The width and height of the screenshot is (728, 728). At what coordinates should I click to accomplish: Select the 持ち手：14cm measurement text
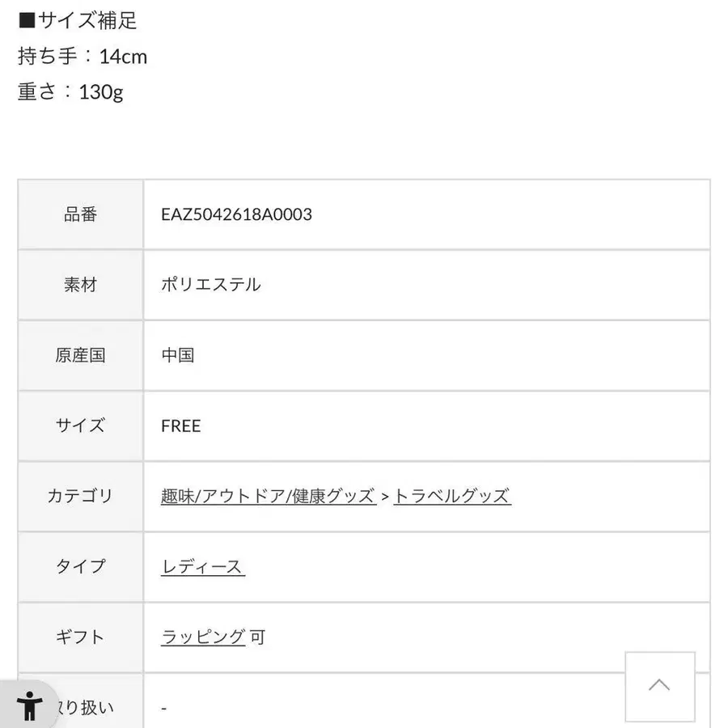(80, 56)
